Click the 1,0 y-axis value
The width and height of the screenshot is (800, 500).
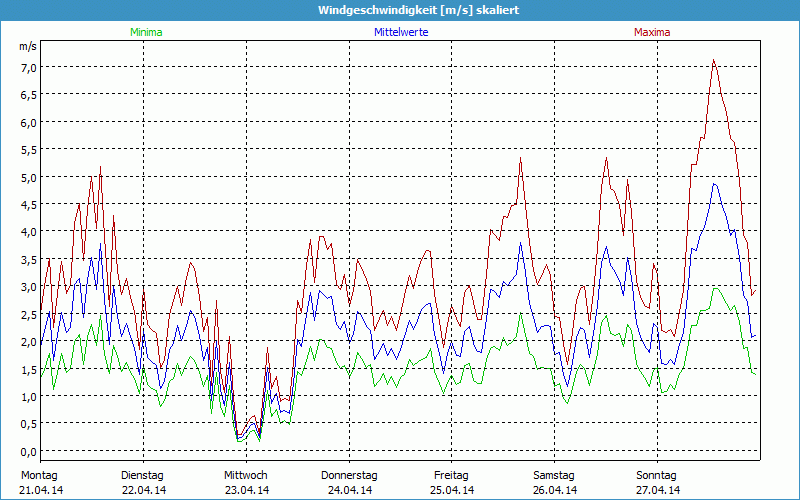pyautogui.click(x=28, y=397)
